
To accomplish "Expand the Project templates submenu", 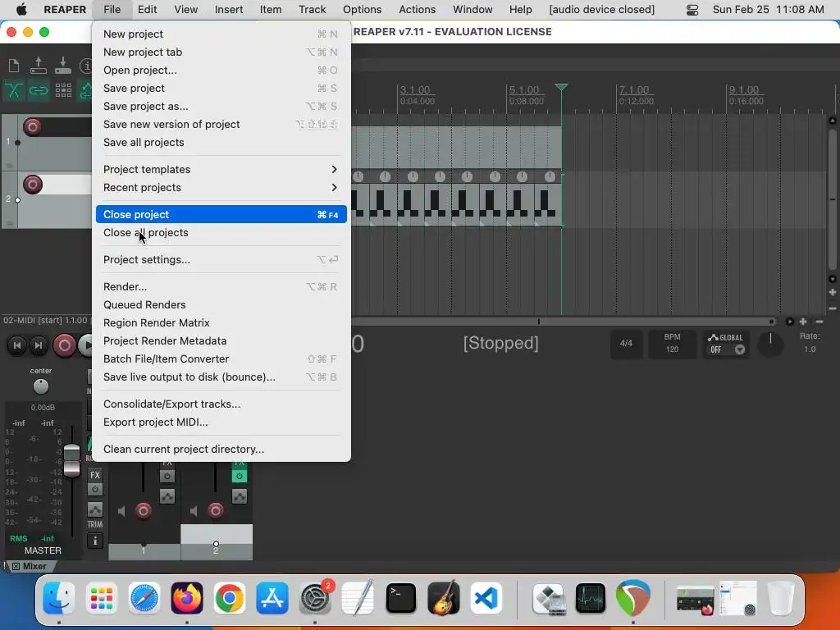I will pyautogui.click(x=221, y=169).
